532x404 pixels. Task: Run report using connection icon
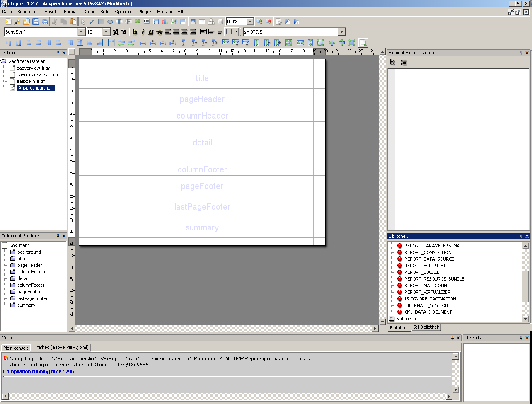pyautogui.click(x=297, y=22)
